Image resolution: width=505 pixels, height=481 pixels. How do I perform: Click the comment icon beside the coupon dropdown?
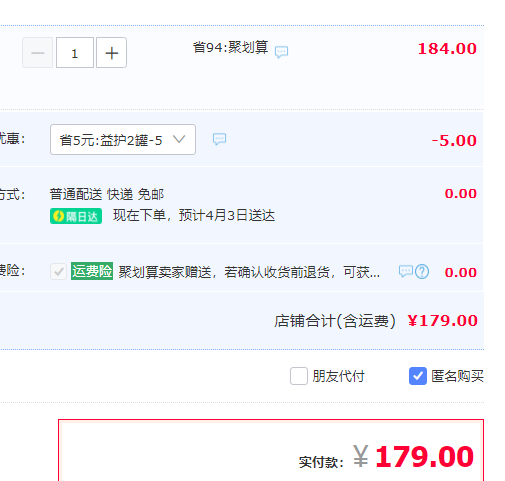(x=219, y=139)
